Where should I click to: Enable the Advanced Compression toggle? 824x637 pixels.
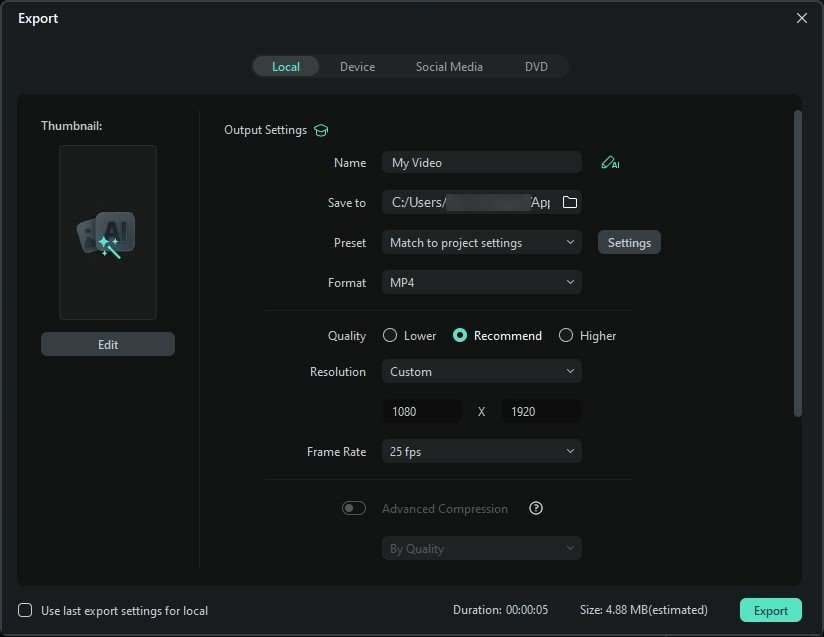(354, 508)
